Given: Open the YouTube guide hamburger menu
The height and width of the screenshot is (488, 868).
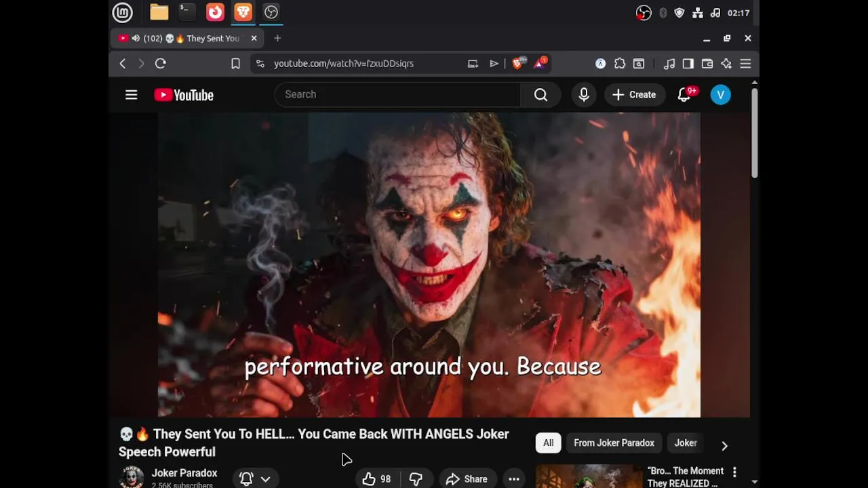Looking at the screenshot, I should (x=132, y=95).
